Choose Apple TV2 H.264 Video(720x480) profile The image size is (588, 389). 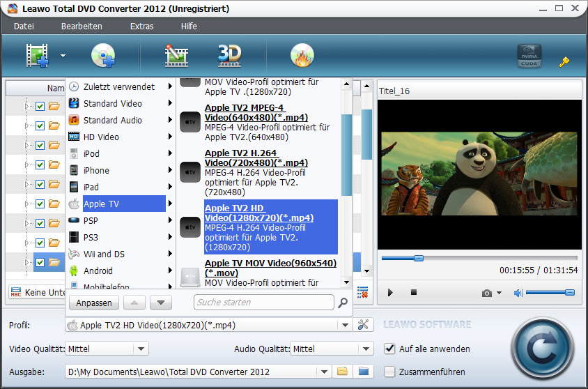click(x=258, y=173)
